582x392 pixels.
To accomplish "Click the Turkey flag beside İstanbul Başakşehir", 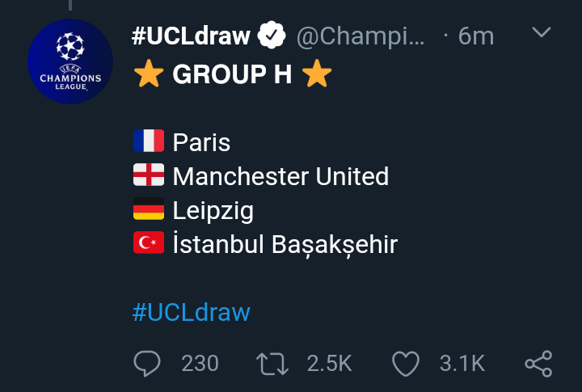I will tap(149, 244).
